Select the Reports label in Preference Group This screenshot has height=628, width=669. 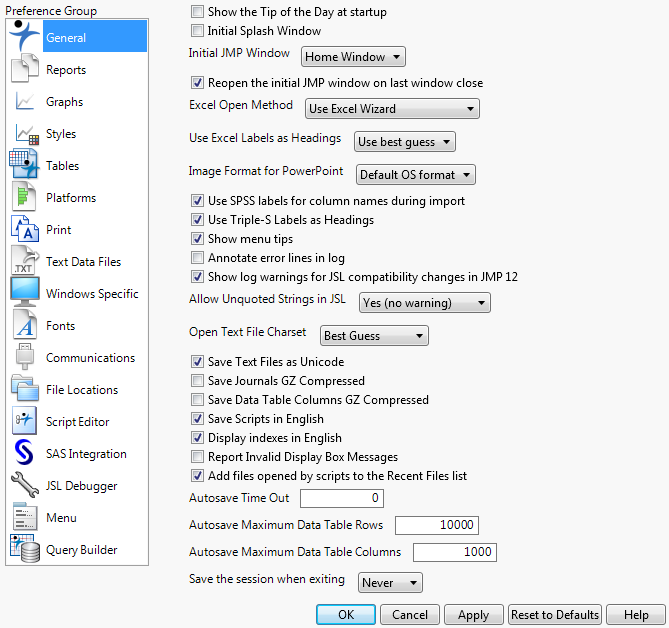(66, 70)
